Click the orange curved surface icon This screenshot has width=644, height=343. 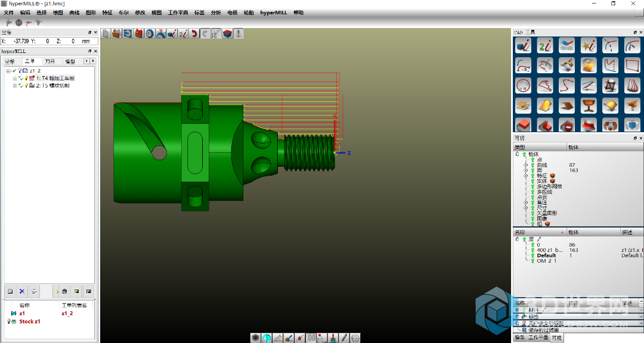[545, 106]
